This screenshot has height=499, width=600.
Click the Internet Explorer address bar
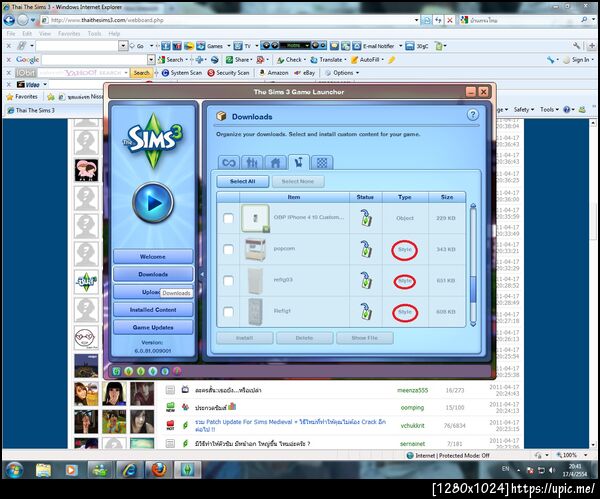click(x=230, y=20)
